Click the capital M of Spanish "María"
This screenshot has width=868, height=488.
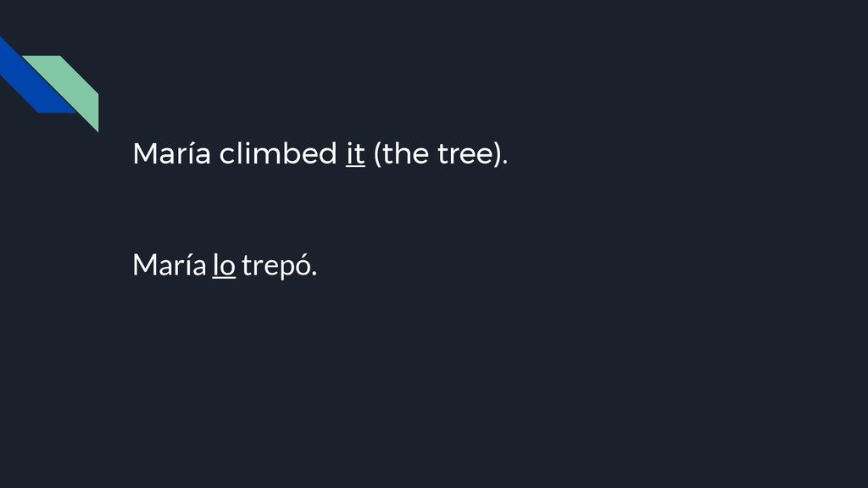143,265
